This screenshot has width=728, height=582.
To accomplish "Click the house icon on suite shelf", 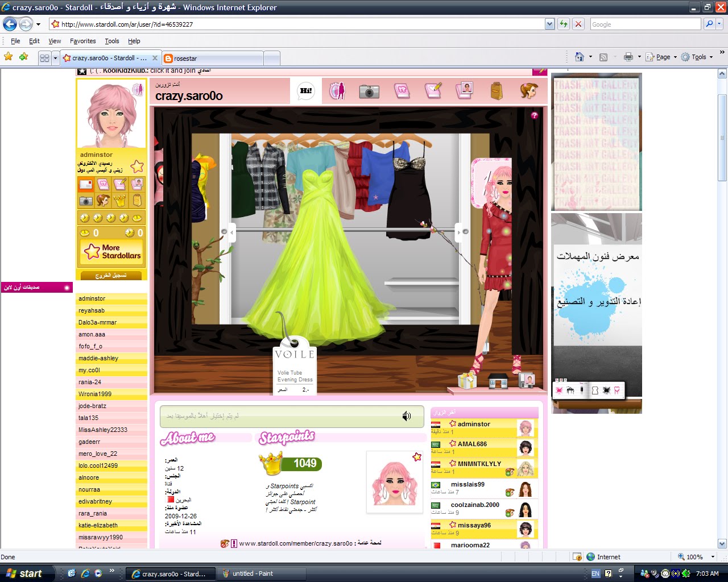I will [x=498, y=381].
